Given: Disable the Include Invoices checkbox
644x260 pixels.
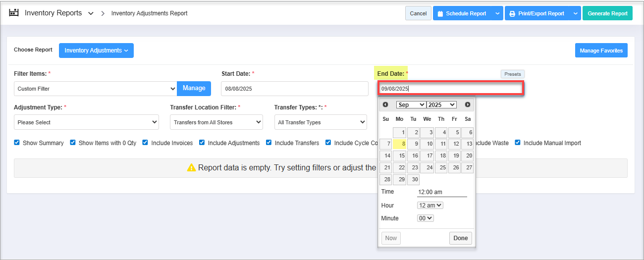Looking at the screenshot, I should tap(145, 143).
